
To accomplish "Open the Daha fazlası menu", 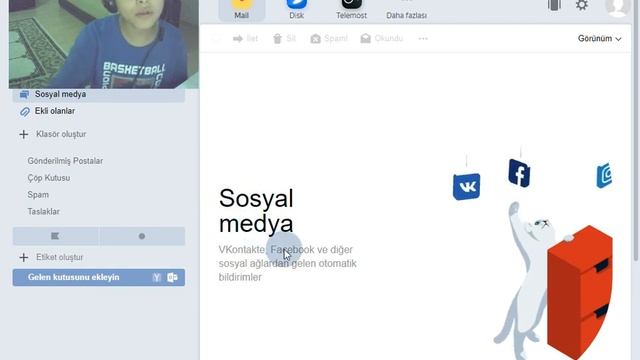I will [407, 10].
